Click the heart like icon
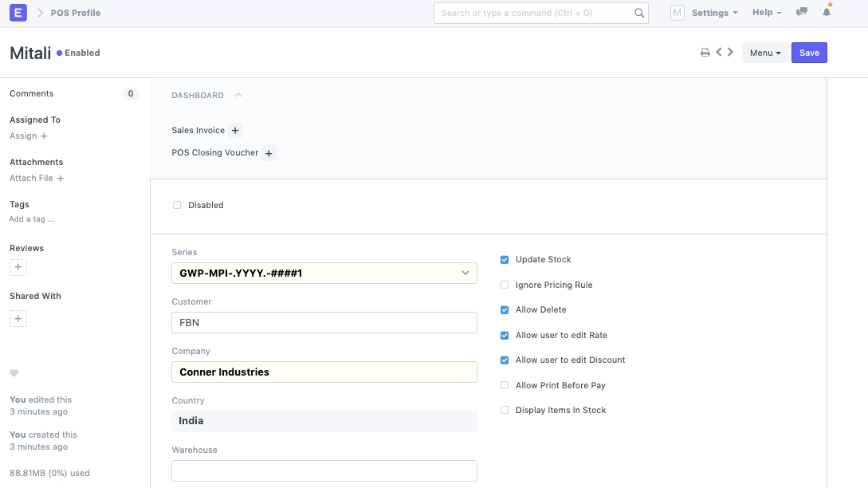868x488 pixels. 14,373
